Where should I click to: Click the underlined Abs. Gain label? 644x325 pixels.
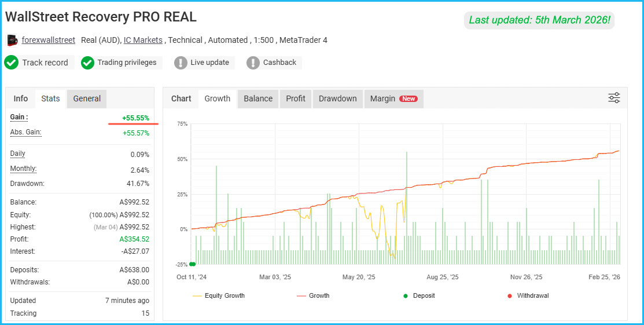(26, 132)
